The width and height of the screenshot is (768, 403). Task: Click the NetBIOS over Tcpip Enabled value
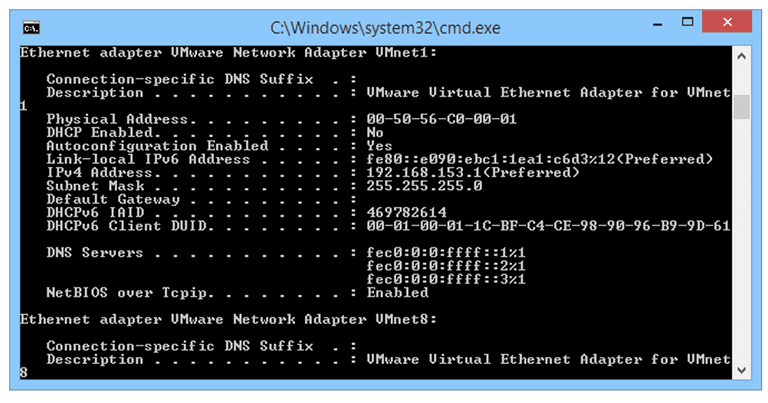(x=397, y=292)
